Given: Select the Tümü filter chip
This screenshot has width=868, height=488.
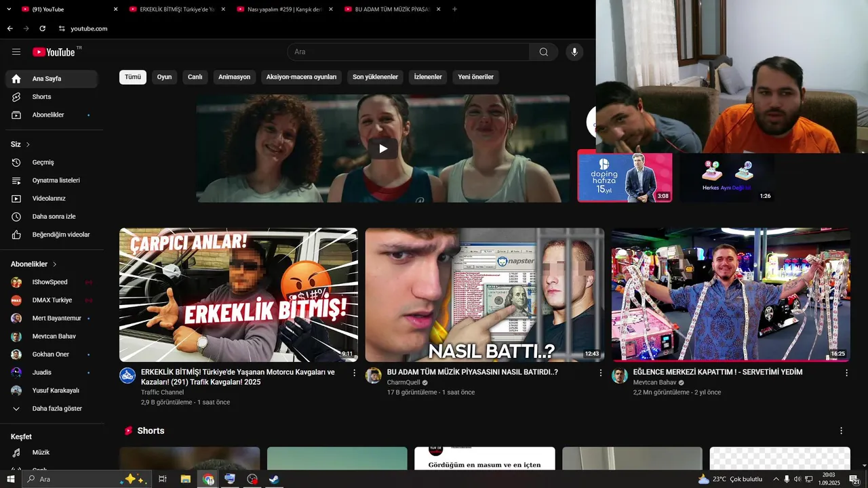Looking at the screenshot, I should coord(133,77).
